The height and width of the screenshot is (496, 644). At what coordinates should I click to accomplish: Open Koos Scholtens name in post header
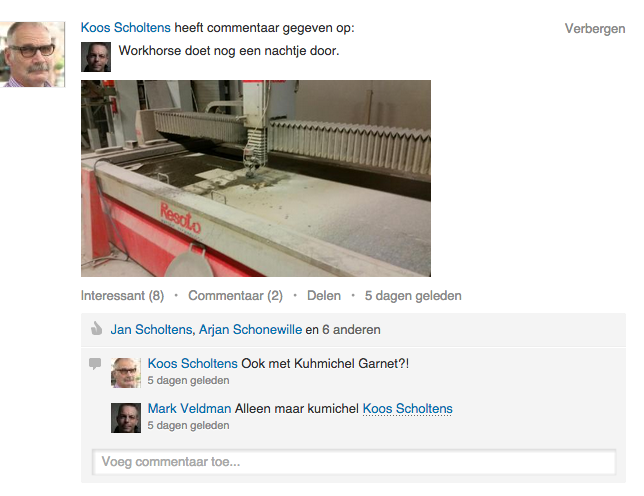(x=126, y=28)
